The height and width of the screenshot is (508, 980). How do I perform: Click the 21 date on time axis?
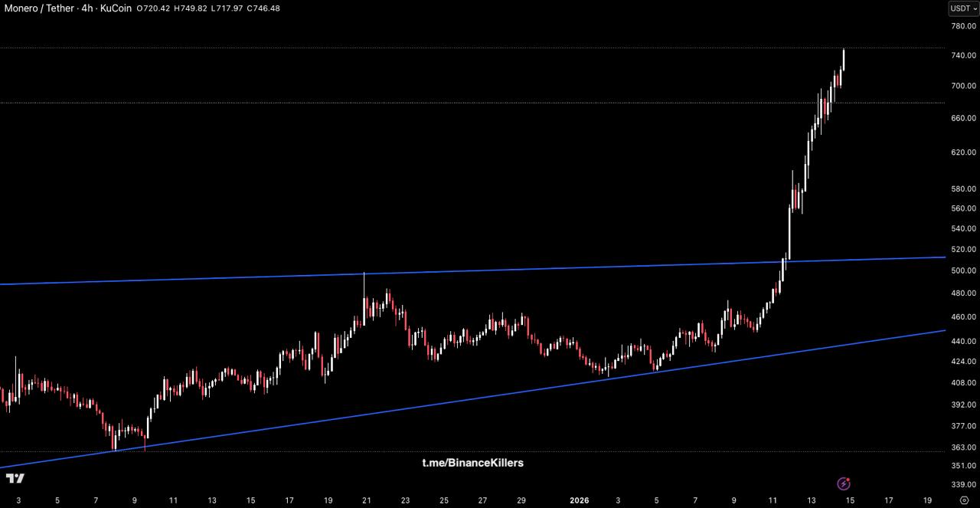[x=367, y=500]
